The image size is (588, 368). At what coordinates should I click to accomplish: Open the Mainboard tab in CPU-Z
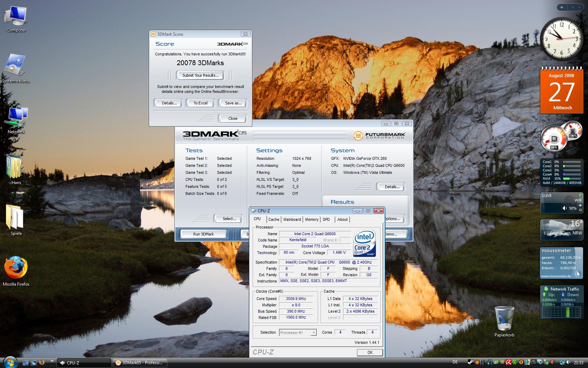pos(292,219)
